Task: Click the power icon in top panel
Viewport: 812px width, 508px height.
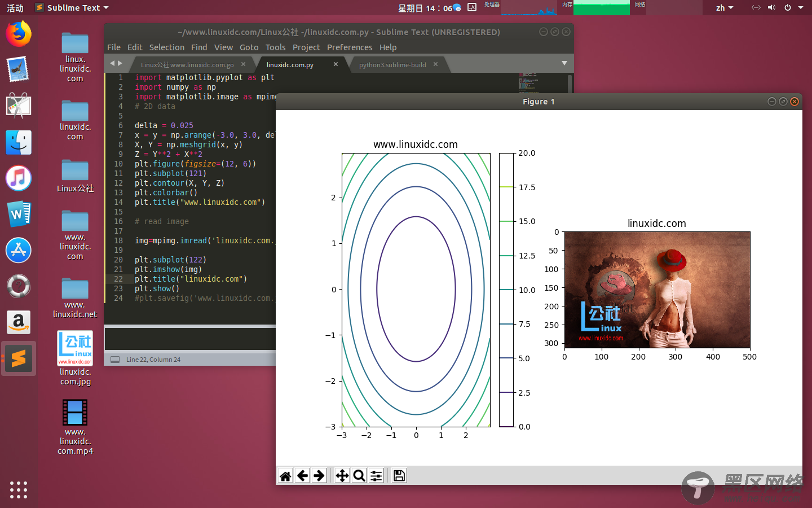Action: tap(788, 8)
